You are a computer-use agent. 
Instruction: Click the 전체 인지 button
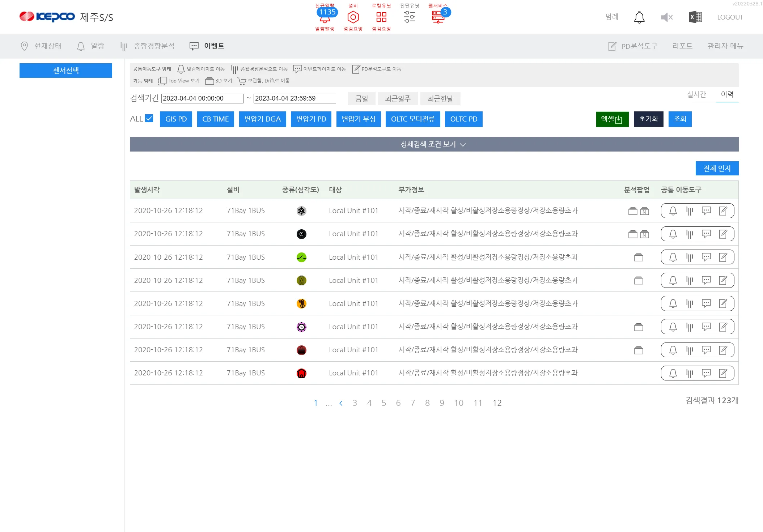point(717,168)
